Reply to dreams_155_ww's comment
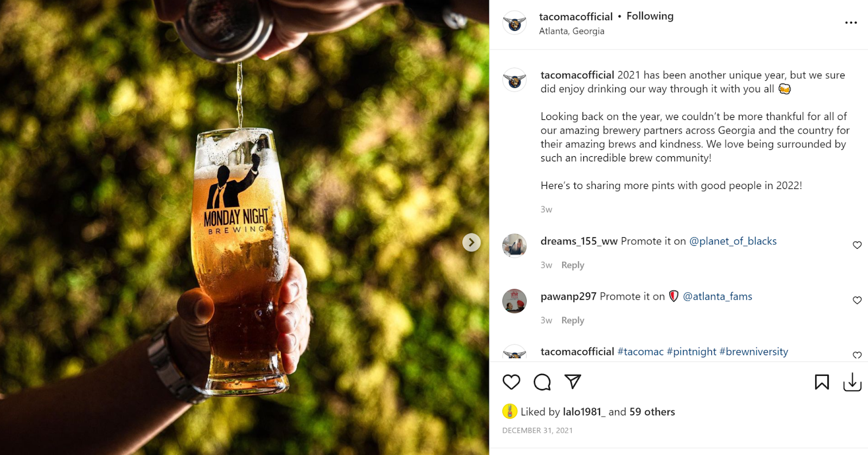 click(x=572, y=265)
